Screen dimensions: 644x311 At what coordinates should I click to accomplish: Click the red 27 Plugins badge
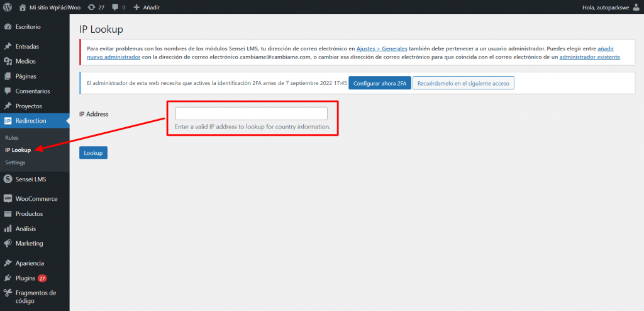point(42,278)
